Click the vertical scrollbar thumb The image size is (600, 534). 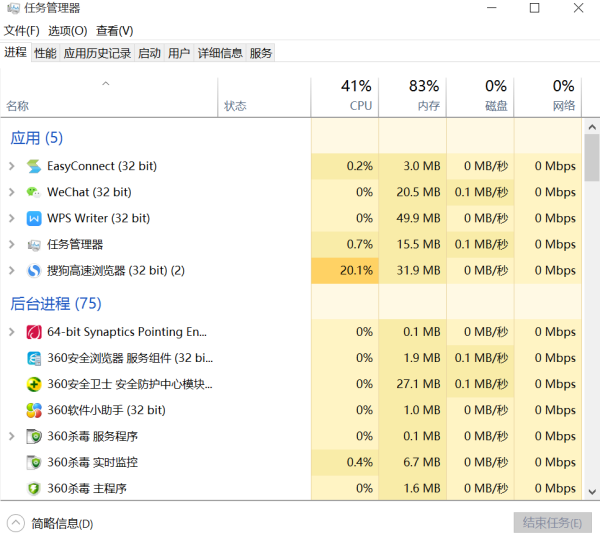pos(592,158)
